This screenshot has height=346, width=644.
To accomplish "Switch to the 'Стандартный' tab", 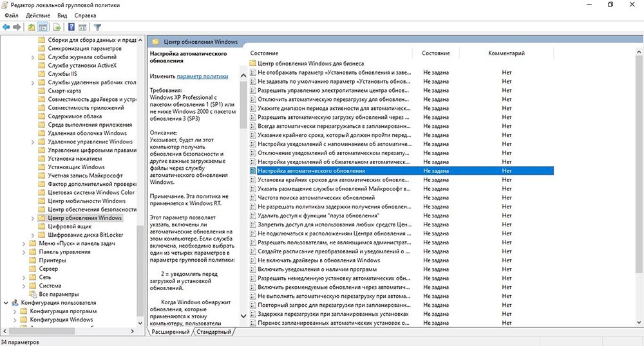I will [x=214, y=332].
